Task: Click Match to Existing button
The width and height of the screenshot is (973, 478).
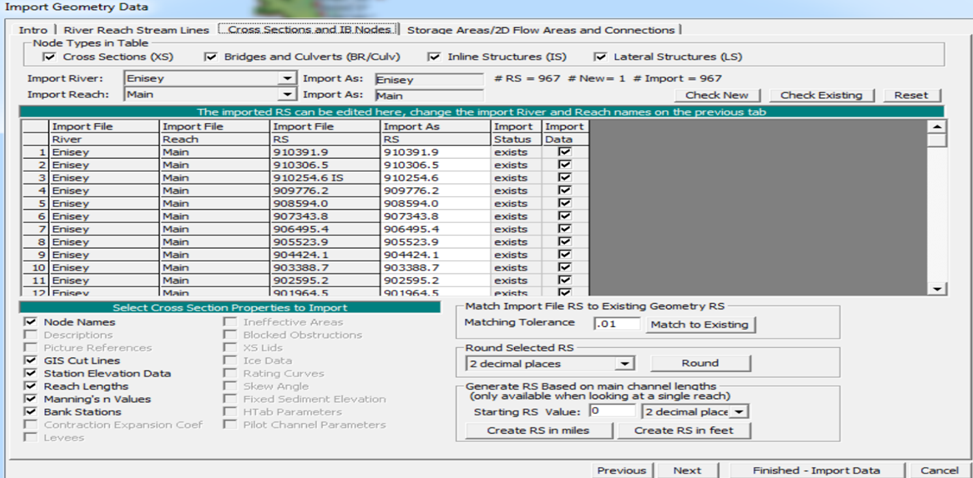Action: coord(699,324)
